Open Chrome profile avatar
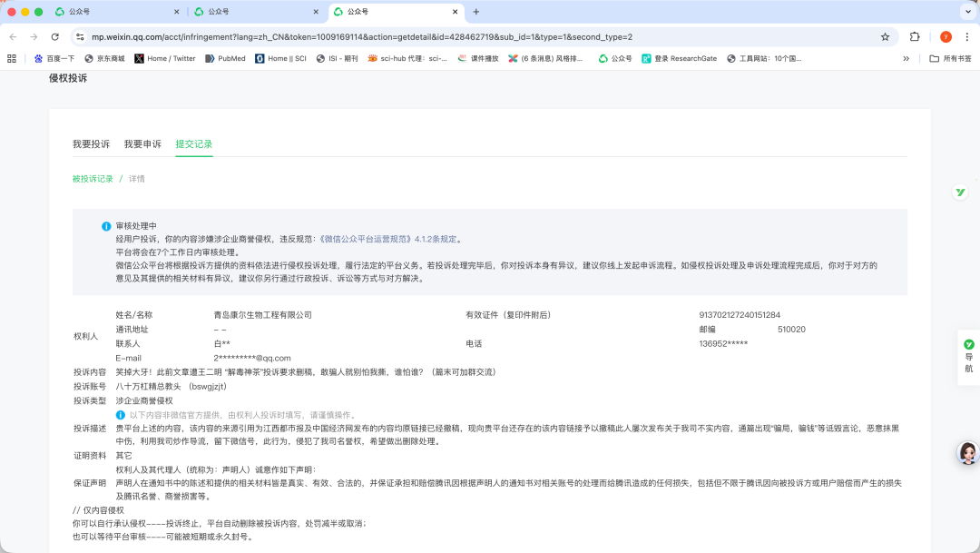The image size is (980, 553). pos(946,37)
